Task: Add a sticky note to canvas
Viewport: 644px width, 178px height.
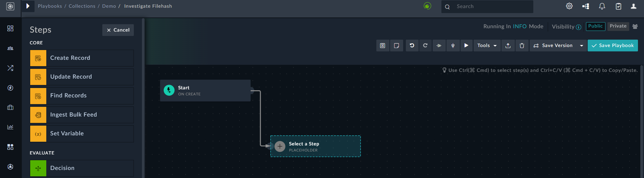Action: [x=396, y=46]
